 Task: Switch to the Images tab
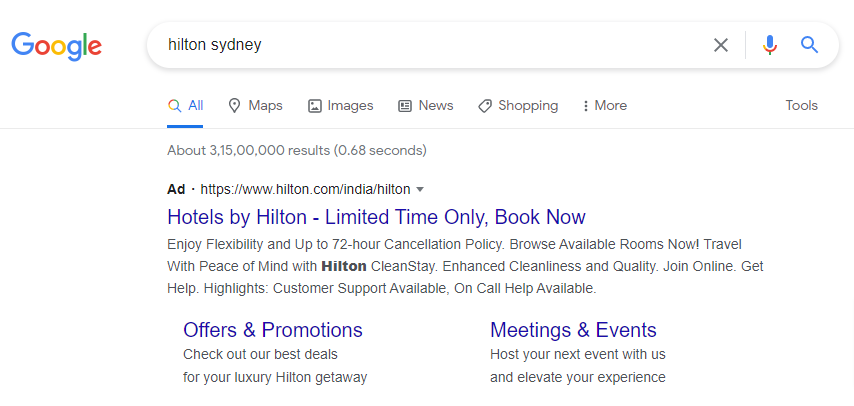[x=341, y=106]
